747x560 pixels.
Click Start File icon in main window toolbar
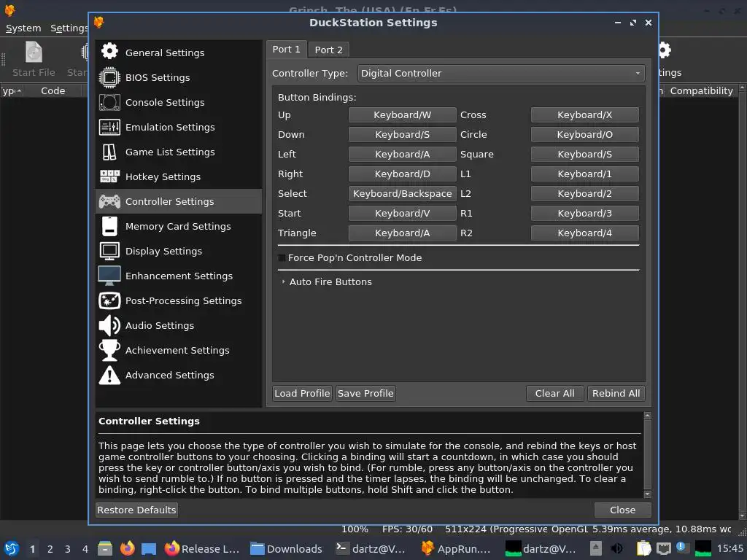[34, 52]
